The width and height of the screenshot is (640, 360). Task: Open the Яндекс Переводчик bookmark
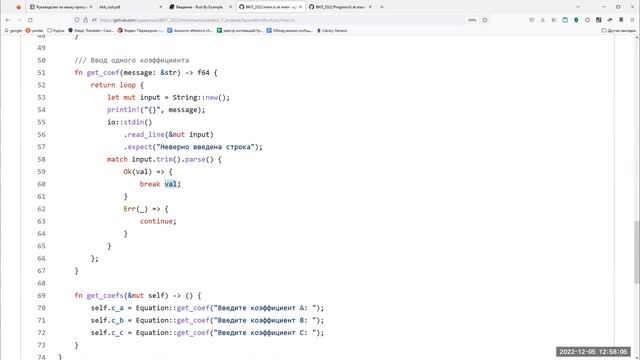(141, 31)
